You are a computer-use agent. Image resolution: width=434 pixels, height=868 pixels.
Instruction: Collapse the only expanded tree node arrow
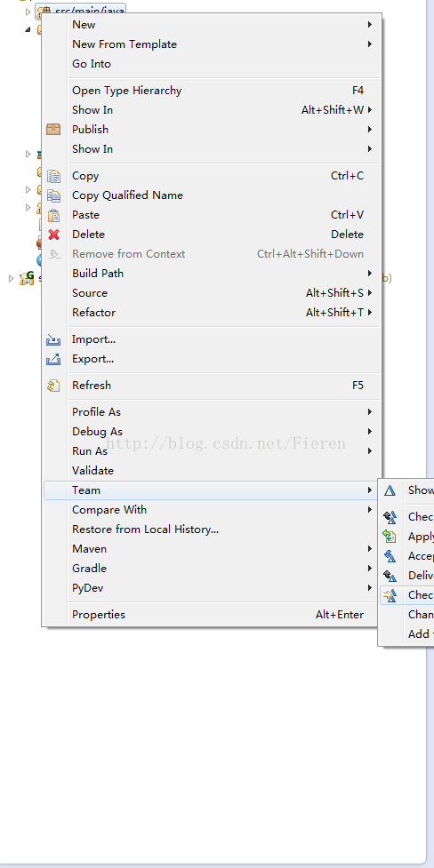(28, 29)
